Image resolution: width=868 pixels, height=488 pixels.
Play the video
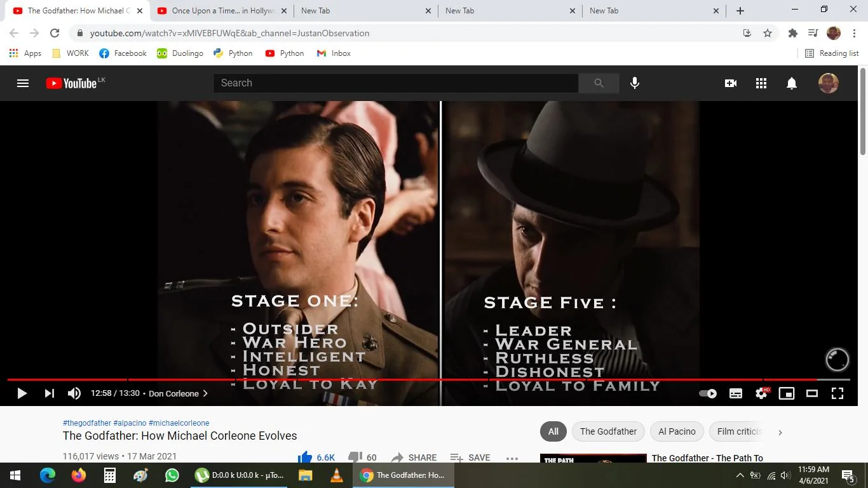(x=22, y=393)
